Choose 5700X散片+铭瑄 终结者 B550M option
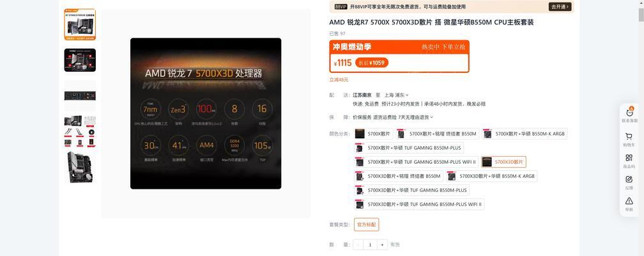The image size is (644, 256). [437, 134]
